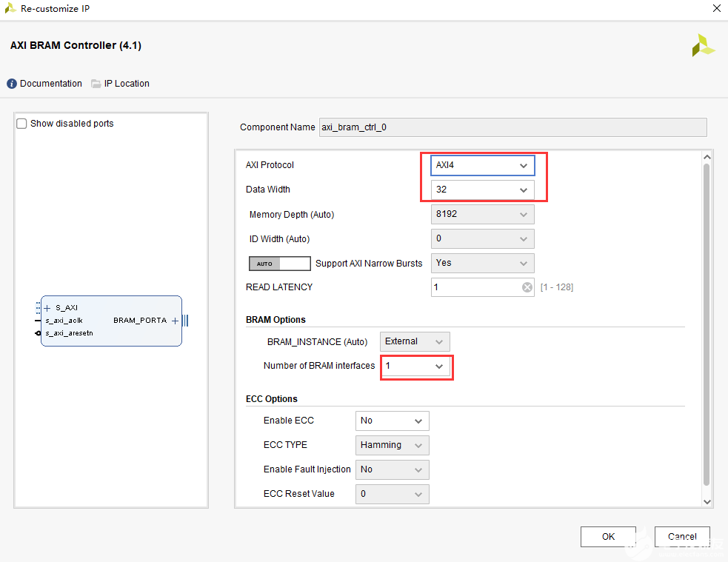Click the Component Name text field
The width and height of the screenshot is (728, 562).
click(512, 127)
